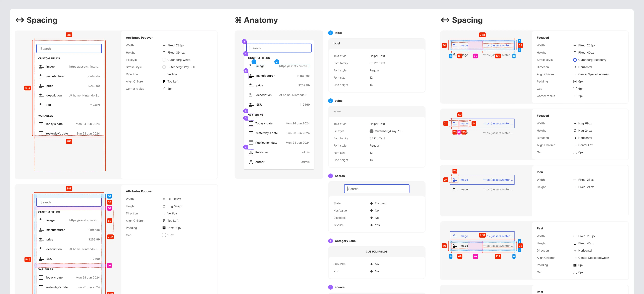This screenshot has width=644, height=294.
Task: Click the diamond beside Sub-label No
Action: pyautogui.click(x=371, y=264)
